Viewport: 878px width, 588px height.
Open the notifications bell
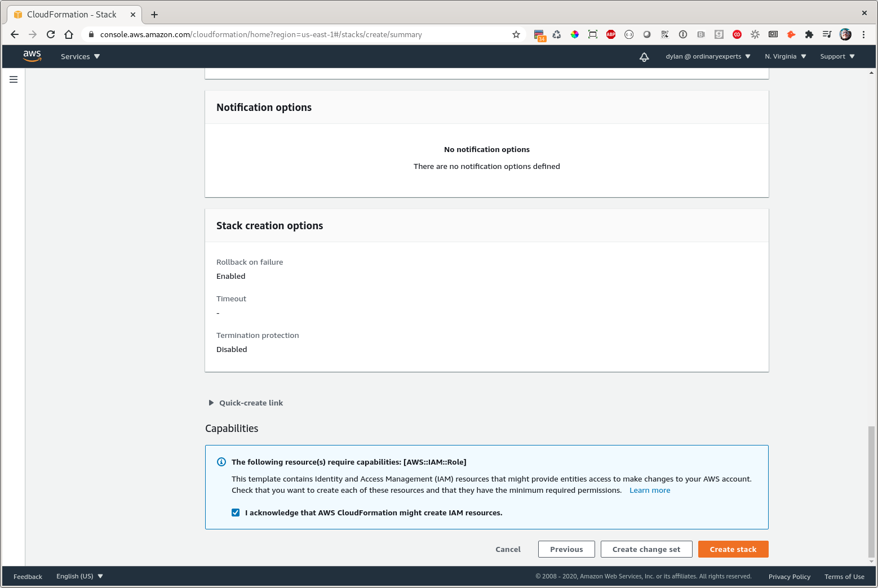click(x=644, y=57)
